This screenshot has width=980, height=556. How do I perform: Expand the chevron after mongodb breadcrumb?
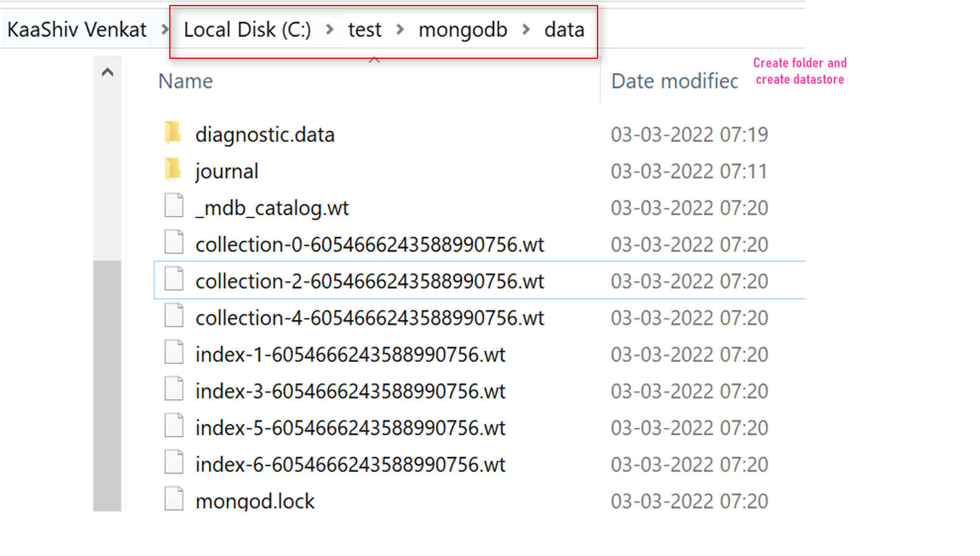526,29
